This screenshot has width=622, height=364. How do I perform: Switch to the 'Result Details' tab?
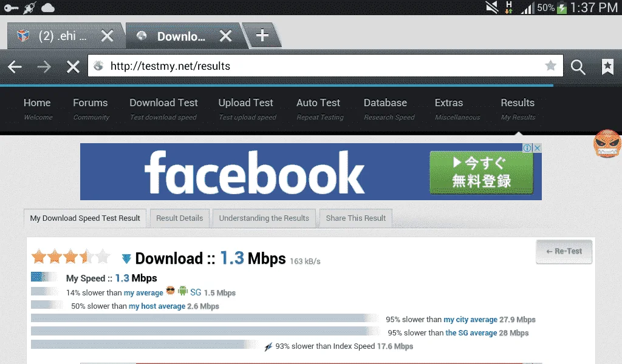[x=179, y=218]
